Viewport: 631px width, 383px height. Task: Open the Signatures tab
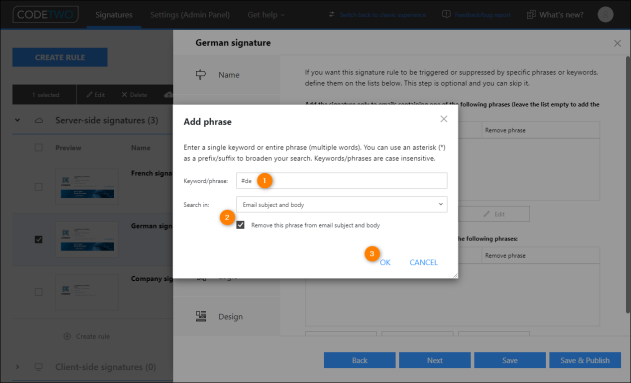(x=114, y=15)
